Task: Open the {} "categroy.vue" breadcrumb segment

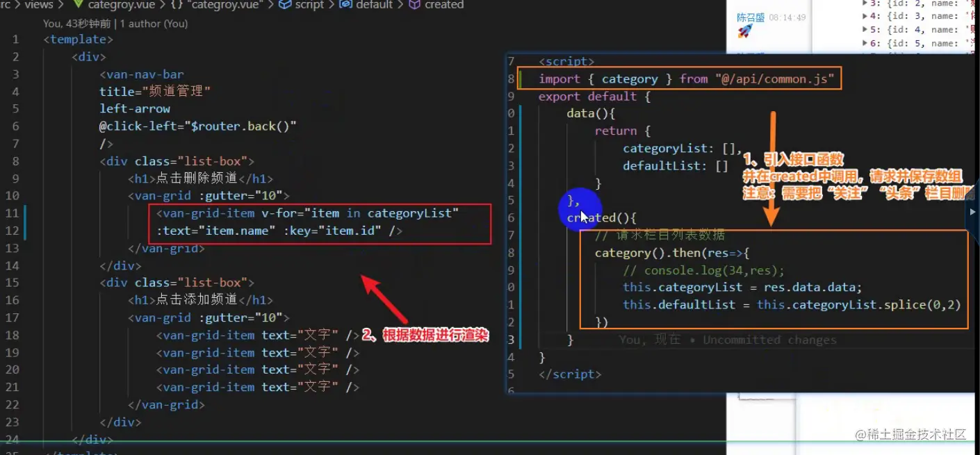Action: pyautogui.click(x=217, y=4)
